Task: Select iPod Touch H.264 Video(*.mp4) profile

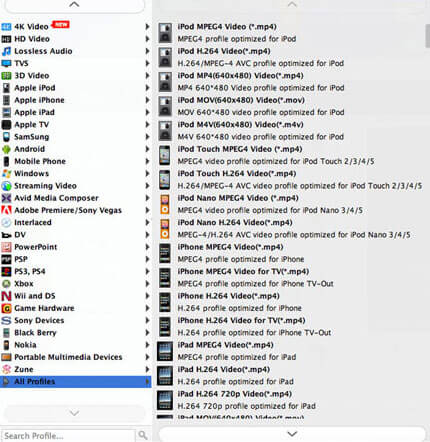Action: (x=290, y=180)
